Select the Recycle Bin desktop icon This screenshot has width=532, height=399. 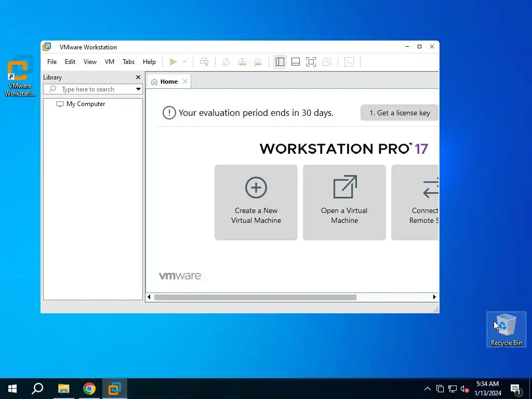[x=506, y=329]
